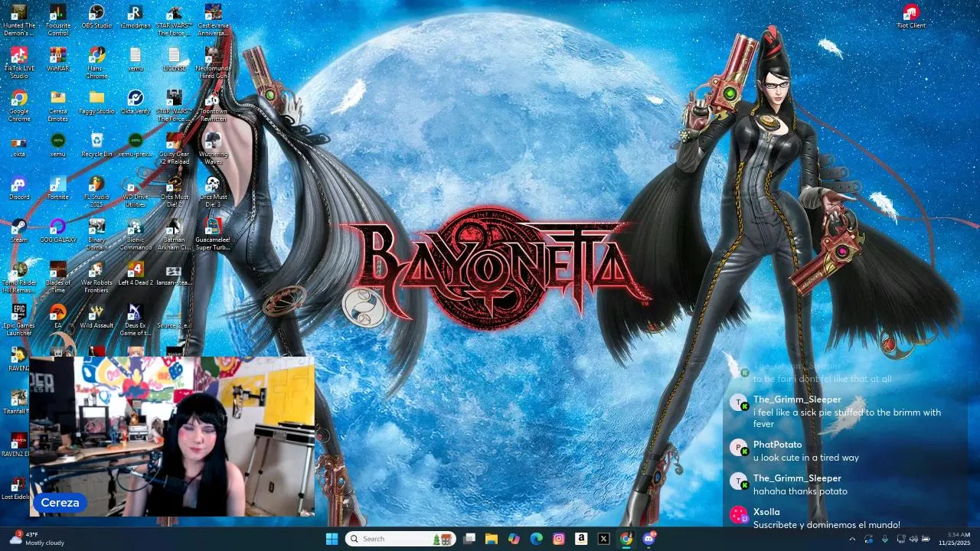Click 'u look cute in a tired way' message
Screen dimensions: 980x551
tap(806, 458)
